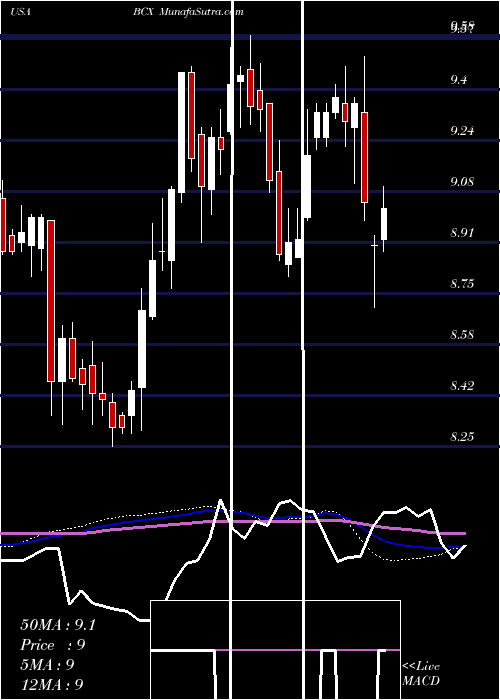Click the 50MA : 9.1 readout
Screen dimensions: 500x700
[58, 625]
